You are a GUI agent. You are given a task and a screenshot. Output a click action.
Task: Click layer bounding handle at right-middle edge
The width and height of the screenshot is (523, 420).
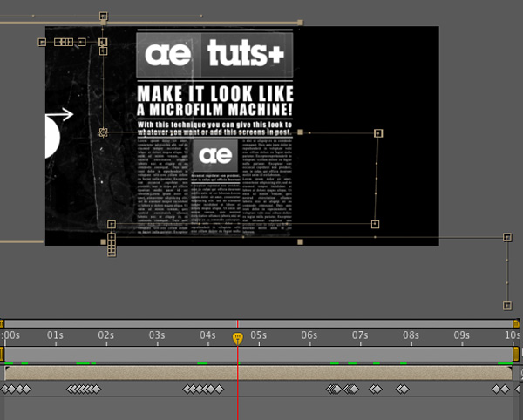click(300, 132)
